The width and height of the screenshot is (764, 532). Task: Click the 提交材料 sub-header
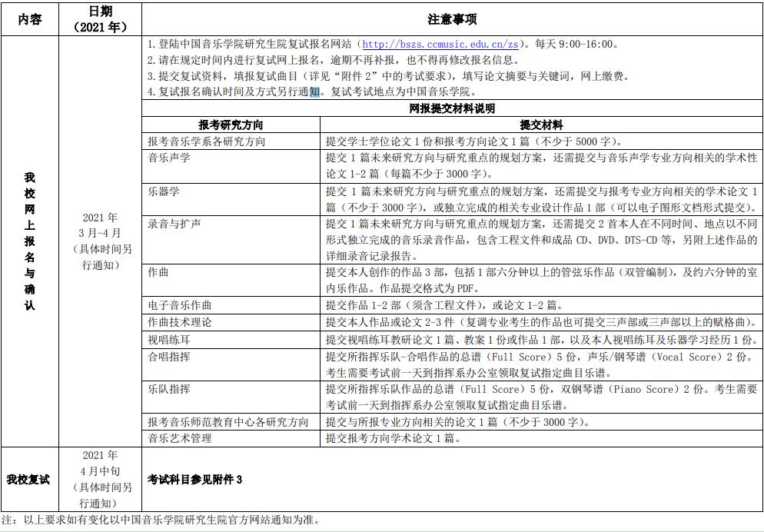(x=540, y=125)
